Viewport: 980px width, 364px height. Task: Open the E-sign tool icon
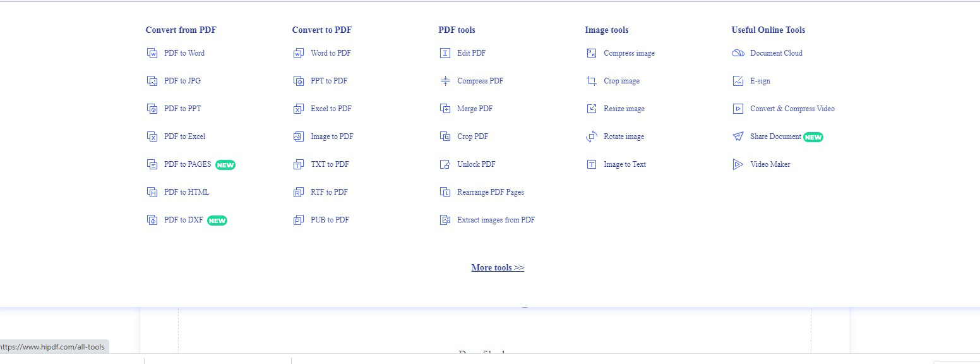(x=738, y=81)
